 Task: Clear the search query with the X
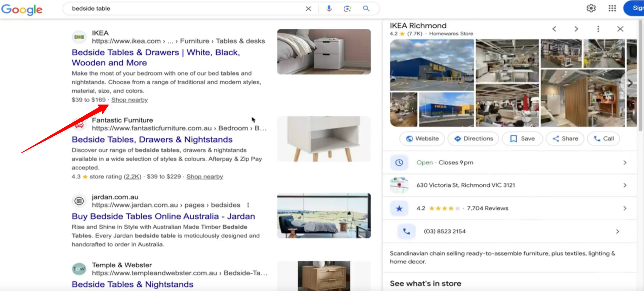point(308,8)
